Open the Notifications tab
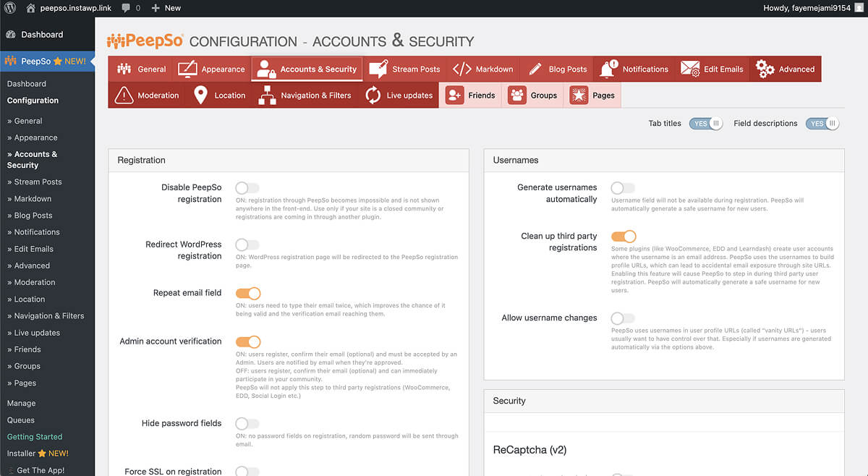Image resolution: width=868 pixels, height=476 pixels. click(x=634, y=69)
